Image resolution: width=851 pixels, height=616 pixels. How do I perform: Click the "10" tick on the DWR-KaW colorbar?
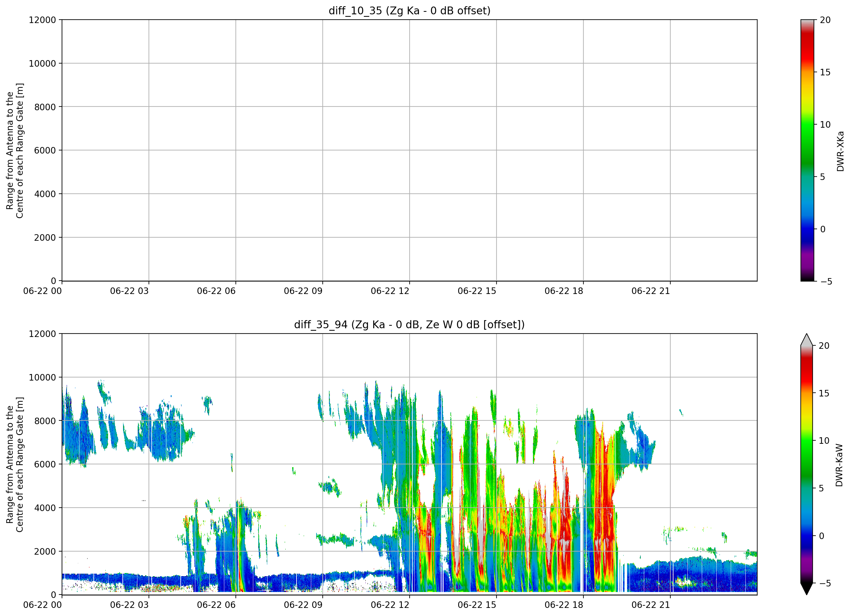click(x=824, y=440)
